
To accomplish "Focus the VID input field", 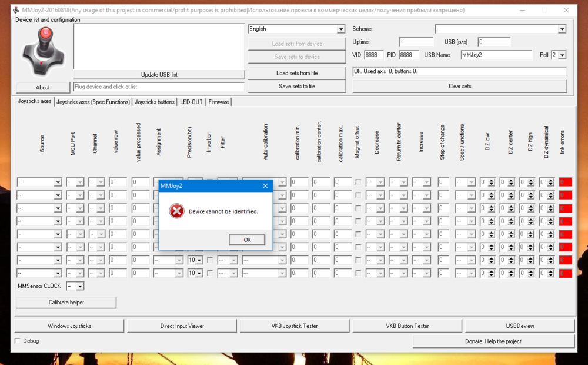I will click(373, 55).
